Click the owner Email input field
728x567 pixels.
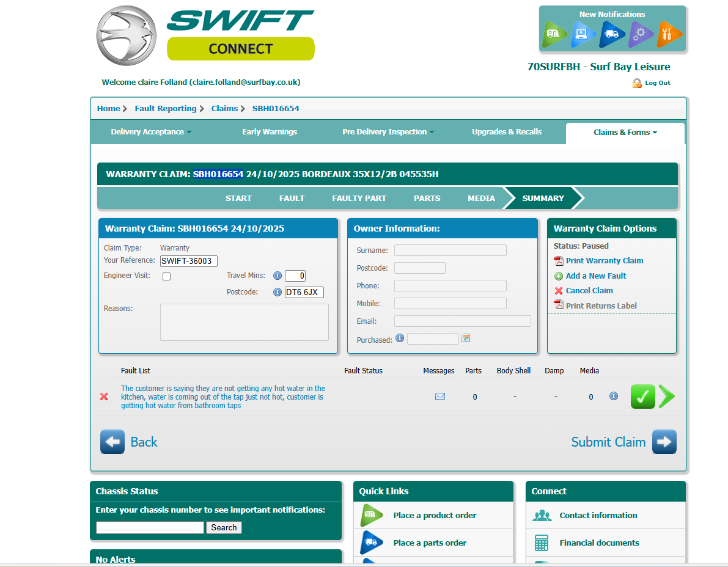click(463, 321)
